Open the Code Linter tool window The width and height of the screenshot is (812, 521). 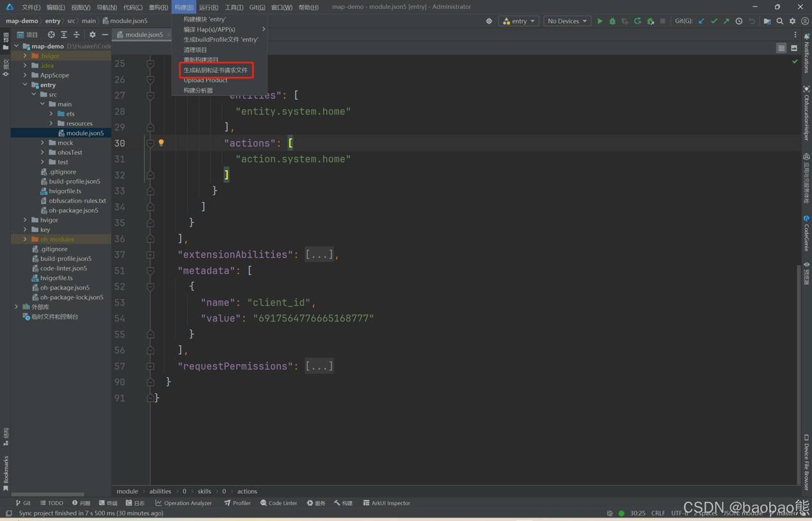pyautogui.click(x=278, y=503)
